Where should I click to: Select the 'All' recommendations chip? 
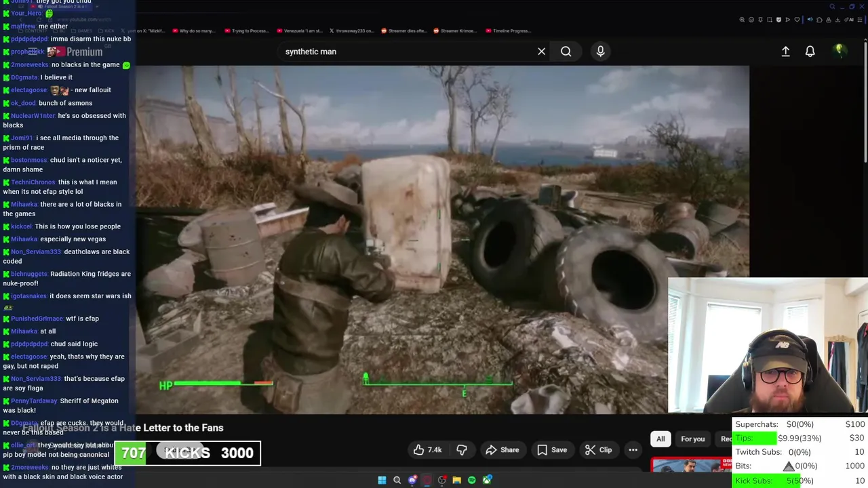tap(660, 439)
